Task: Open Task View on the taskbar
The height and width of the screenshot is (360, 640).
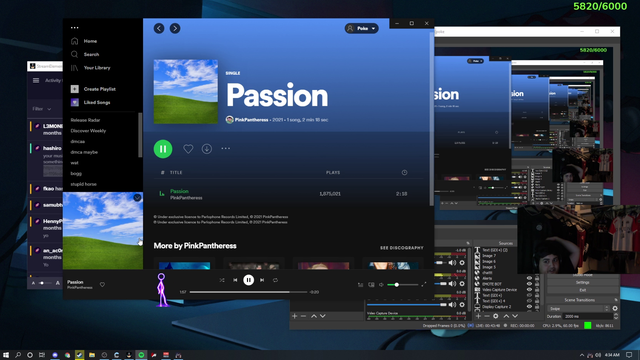Action: click(42, 355)
